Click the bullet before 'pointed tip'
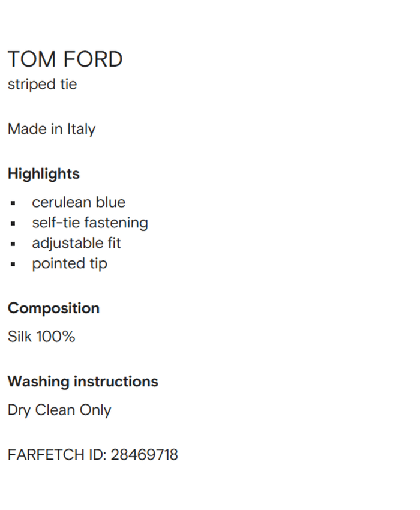Screen dimensions: 420x510 click(x=13, y=264)
